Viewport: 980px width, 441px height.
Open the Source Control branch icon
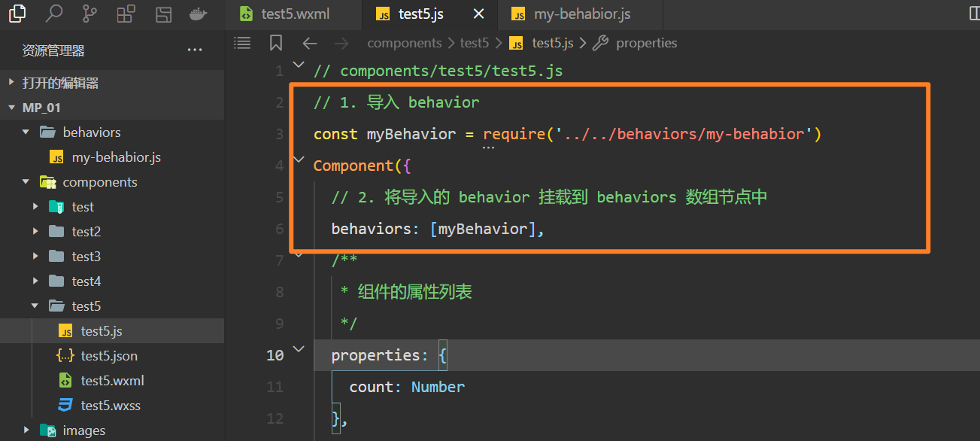tap(90, 14)
